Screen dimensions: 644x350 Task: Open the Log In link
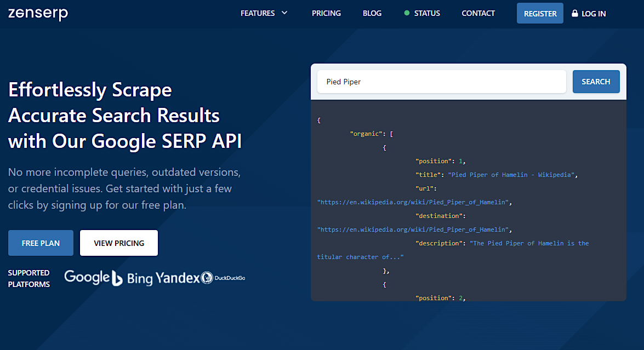click(x=594, y=14)
